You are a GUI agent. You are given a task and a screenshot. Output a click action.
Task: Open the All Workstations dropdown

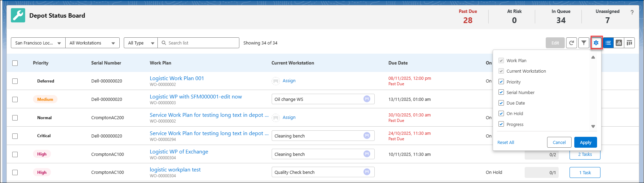coord(92,43)
